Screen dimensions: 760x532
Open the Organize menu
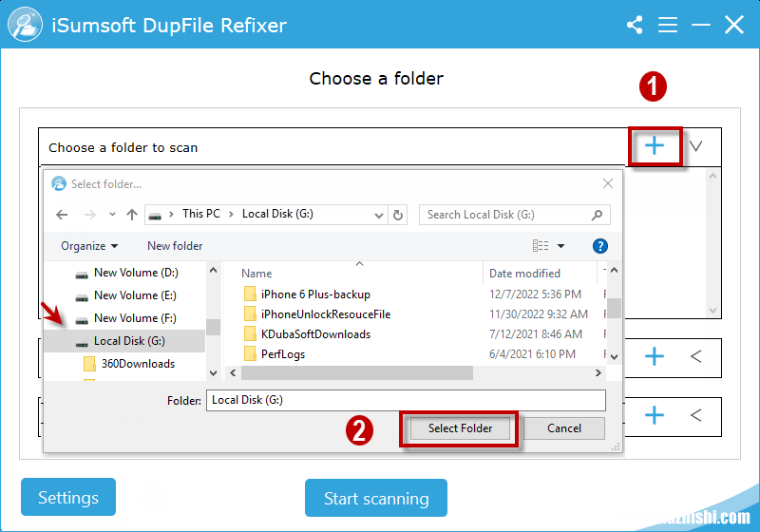click(89, 246)
